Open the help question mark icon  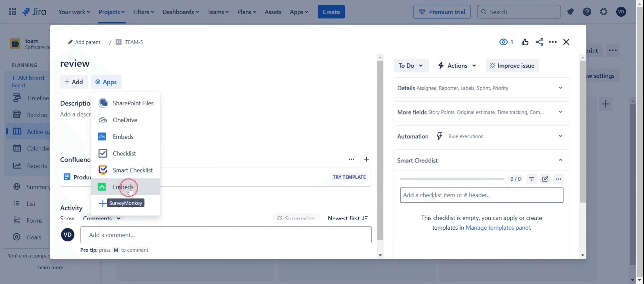[587, 12]
